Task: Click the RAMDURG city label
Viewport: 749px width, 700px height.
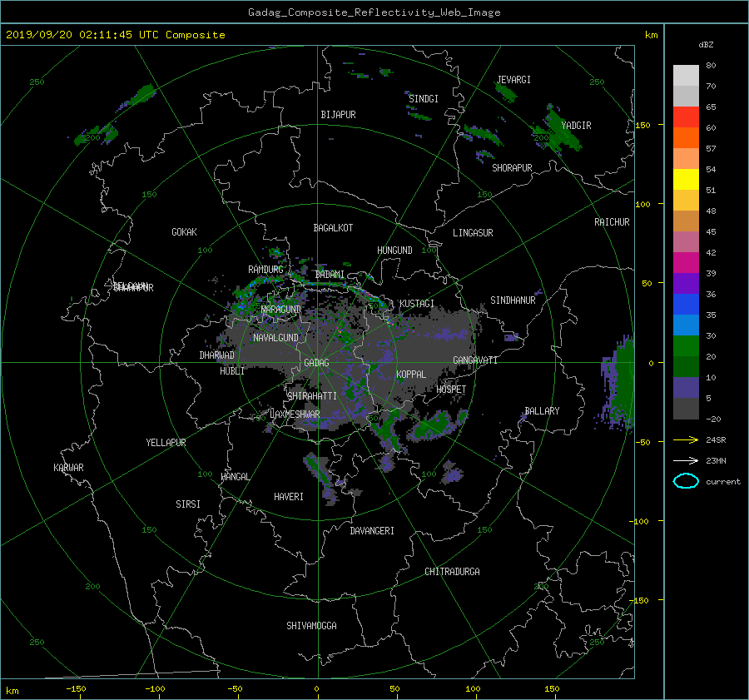Action: (x=265, y=270)
